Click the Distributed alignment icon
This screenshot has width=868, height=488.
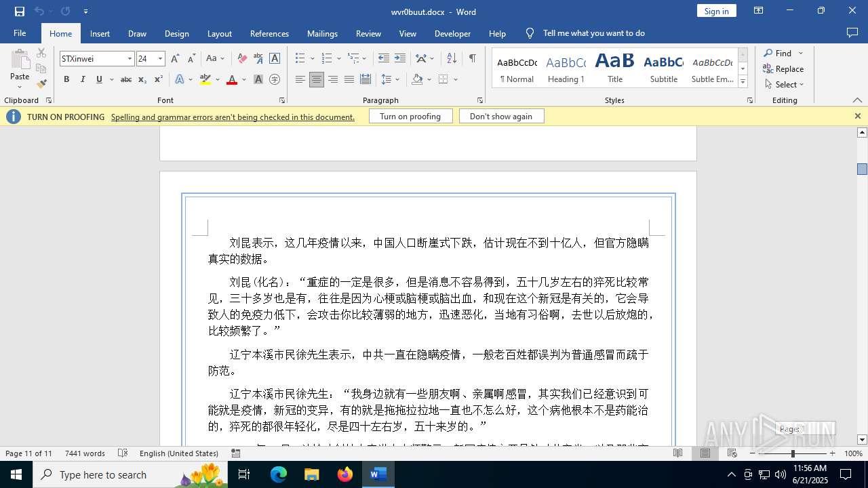point(366,79)
